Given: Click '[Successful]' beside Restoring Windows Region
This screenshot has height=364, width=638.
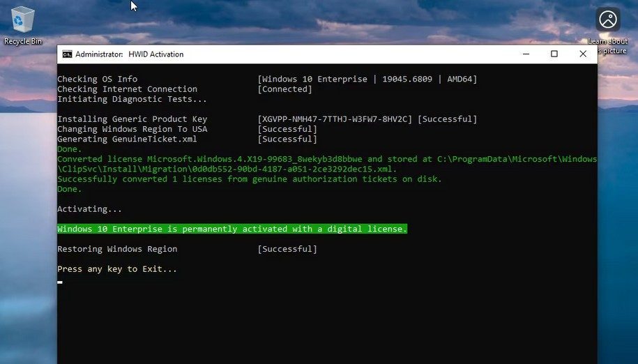Looking at the screenshot, I should coord(287,249).
